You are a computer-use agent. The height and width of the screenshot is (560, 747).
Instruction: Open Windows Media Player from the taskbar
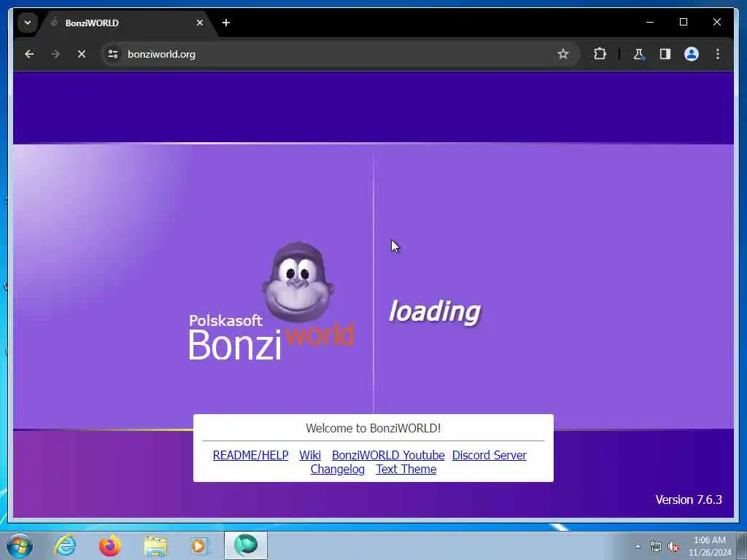tap(200, 545)
